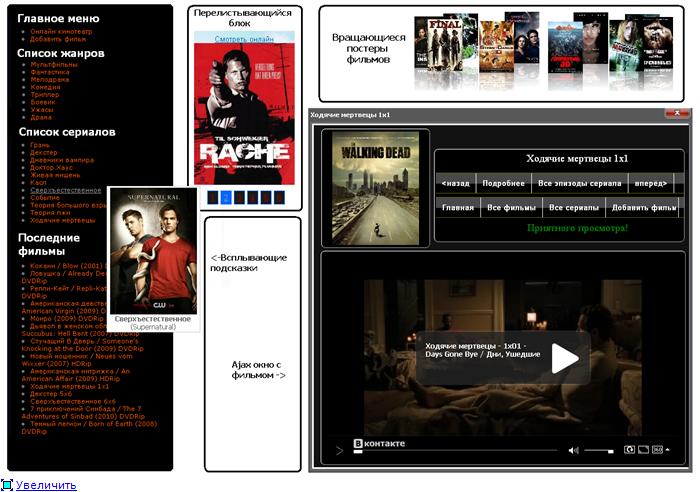This screenshot has height=492, width=700.
Task: Click the enlarge icon beside Увеличить
Action: pyautogui.click(x=7, y=484)
